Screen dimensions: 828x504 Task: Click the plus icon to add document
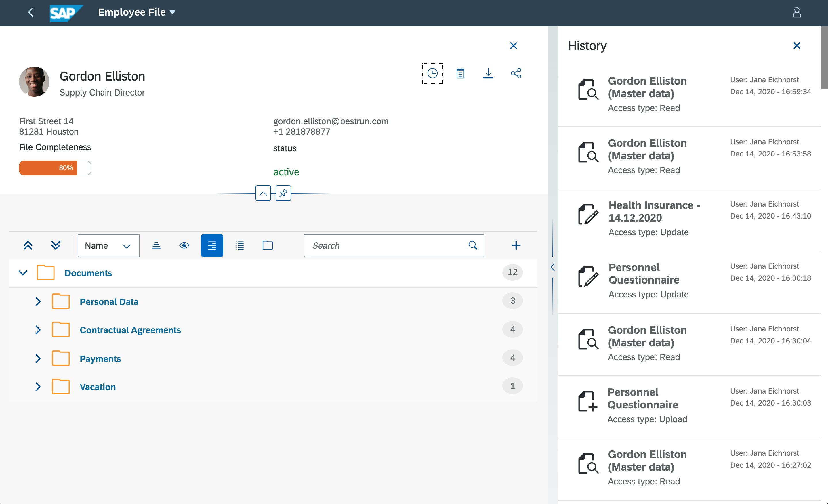[x=516, y=245]
